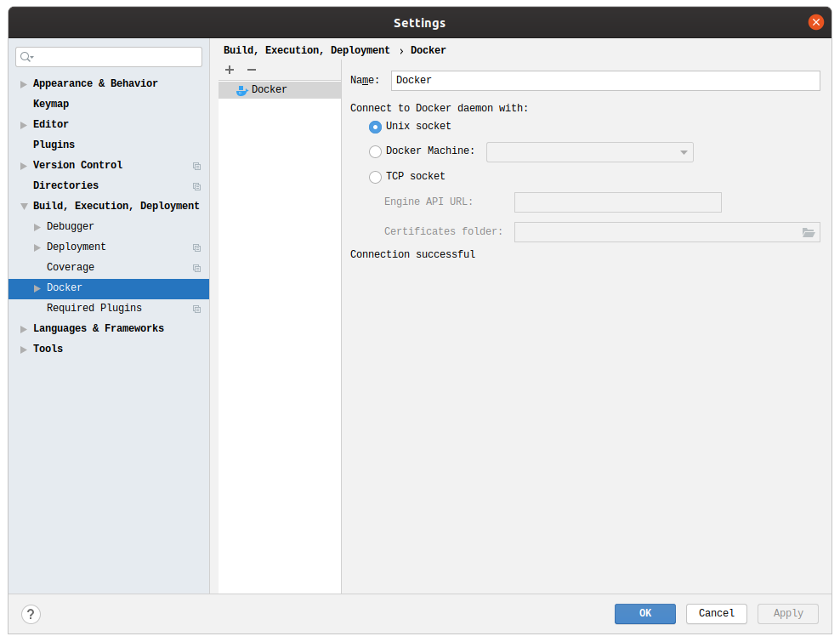Click the Docker breadcrumb title text

tap(428, 50)
